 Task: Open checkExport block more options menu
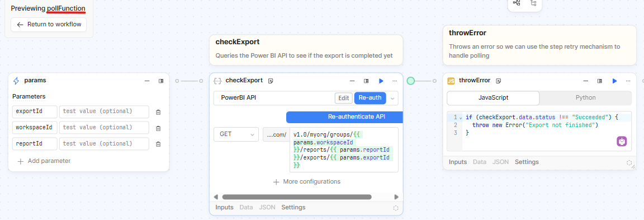[395, 81]
